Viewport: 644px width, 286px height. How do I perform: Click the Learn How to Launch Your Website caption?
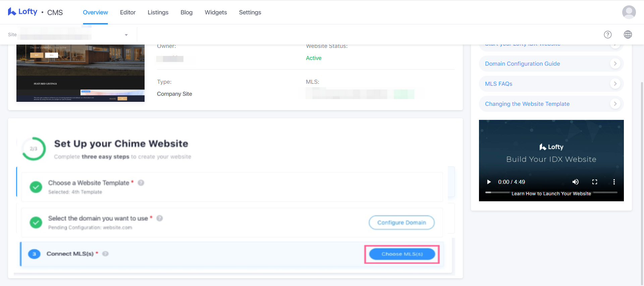click(x=551, y=194)
